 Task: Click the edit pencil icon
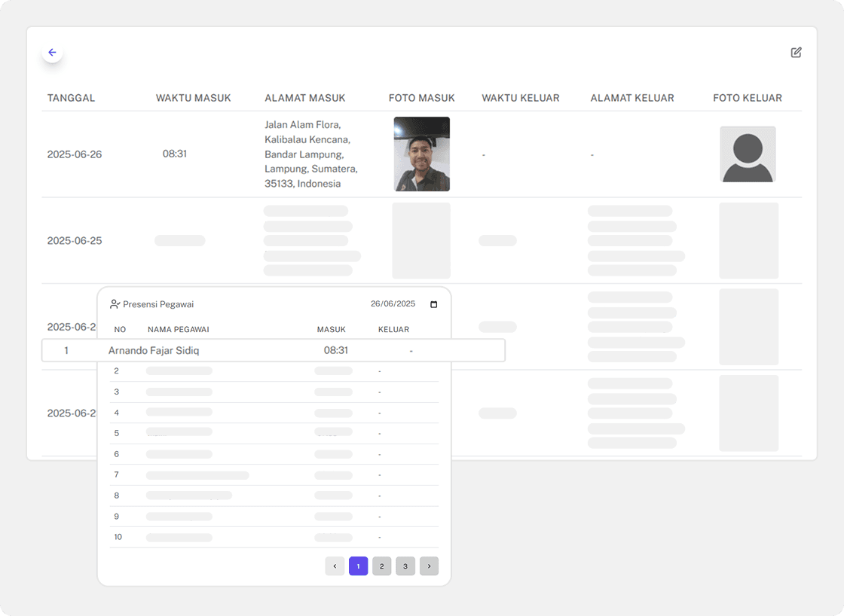pos(796,53)
